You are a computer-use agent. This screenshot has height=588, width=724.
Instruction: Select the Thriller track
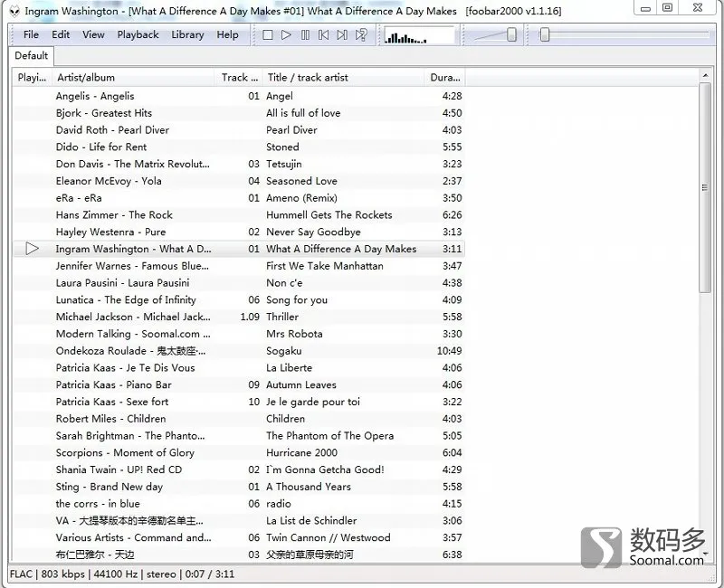tap(239, 317)
